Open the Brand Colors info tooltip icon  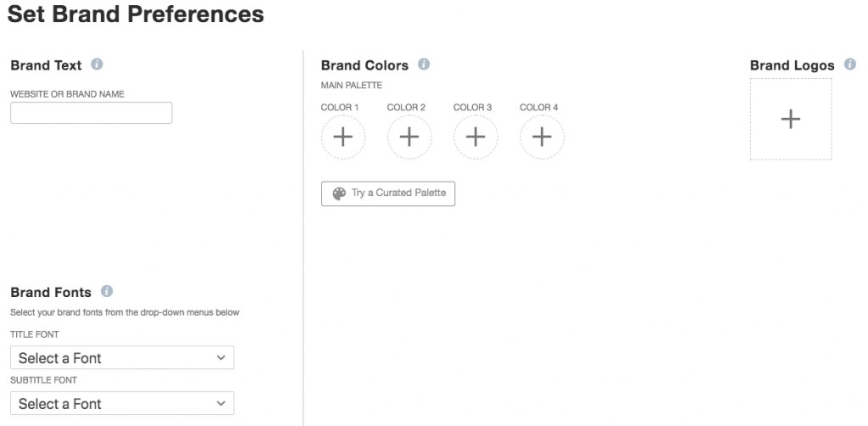click(424, 64)
